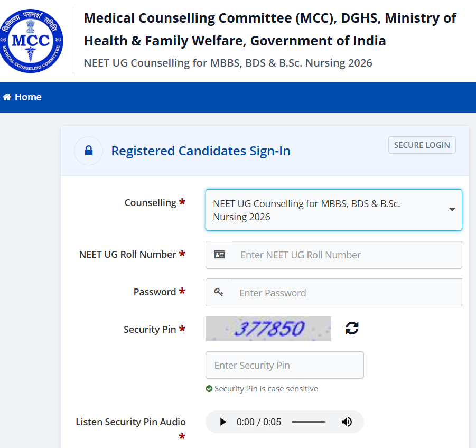This screenshot has height=448, width=476.
Task: Click the padlock icon beside Sign-In heading
Action: click(x=89, y=151)
